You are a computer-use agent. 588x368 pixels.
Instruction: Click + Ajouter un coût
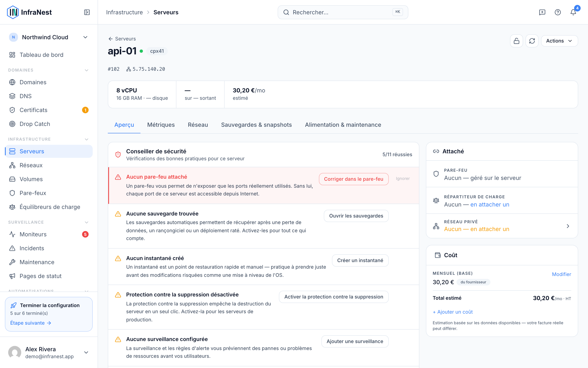453,312
